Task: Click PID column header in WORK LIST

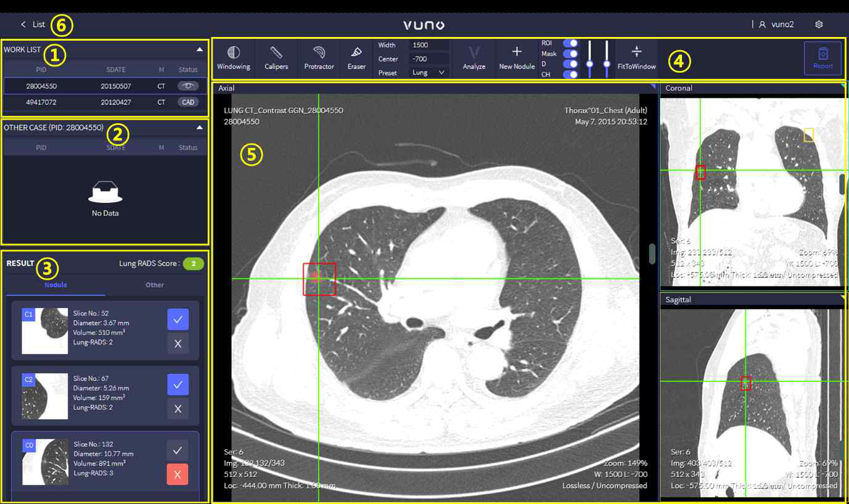Action: (x=41, y=70)
